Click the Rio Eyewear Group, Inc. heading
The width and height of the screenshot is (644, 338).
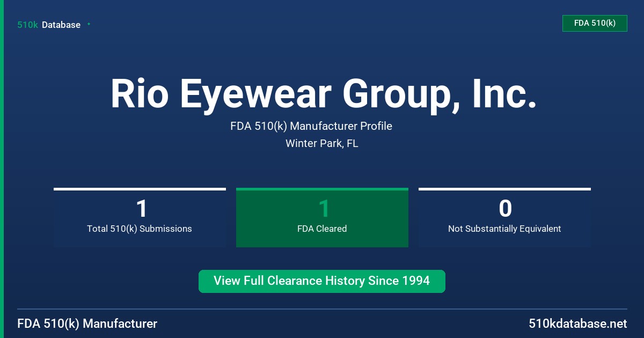(x=324, y=94)
